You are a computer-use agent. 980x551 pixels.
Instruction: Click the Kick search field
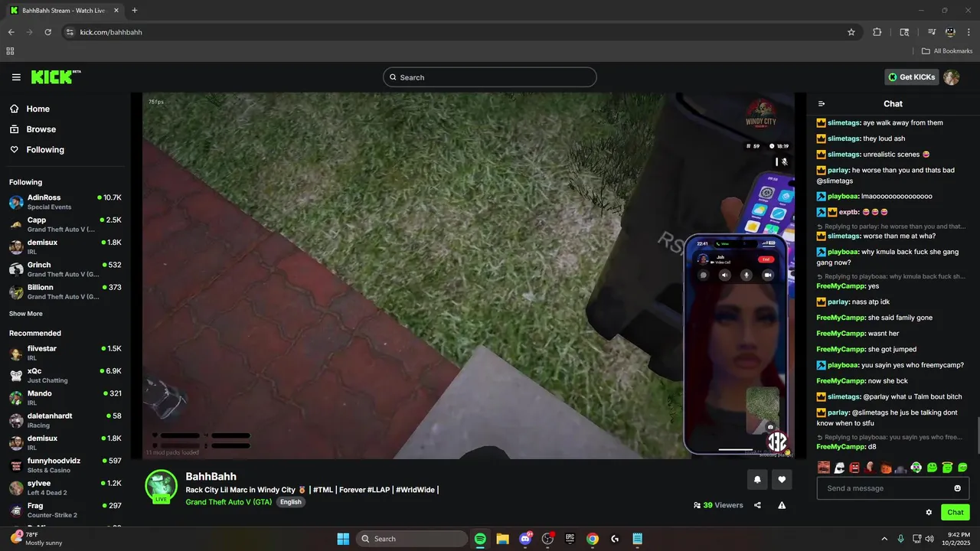coord(490,77)
